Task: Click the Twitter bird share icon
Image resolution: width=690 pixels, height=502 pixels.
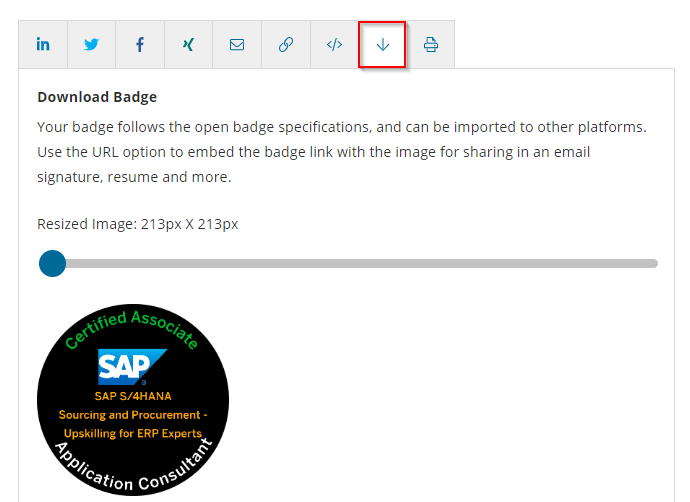Action: [92, 45]
